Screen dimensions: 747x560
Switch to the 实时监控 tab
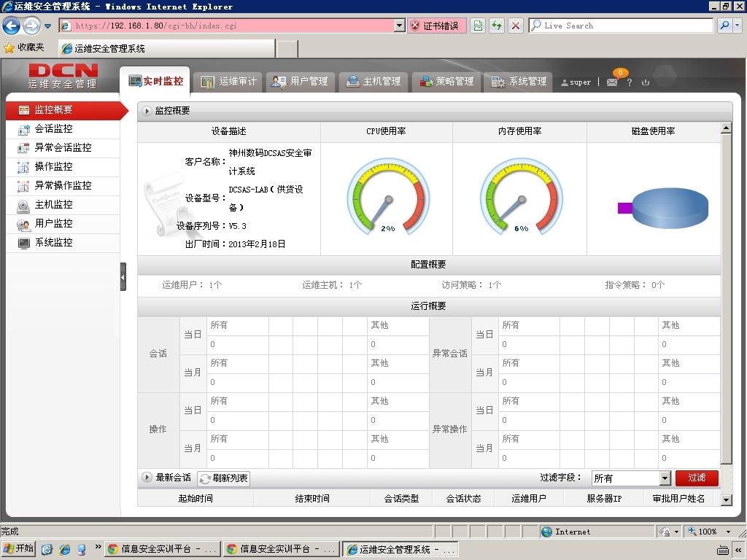[x=155, y=82]
